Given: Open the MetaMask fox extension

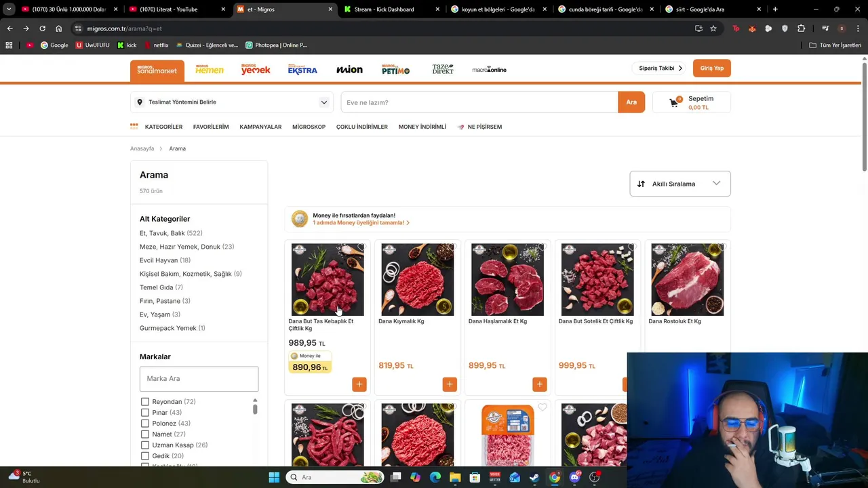Looking at the screenshot, I should click(x=752, y=28).
